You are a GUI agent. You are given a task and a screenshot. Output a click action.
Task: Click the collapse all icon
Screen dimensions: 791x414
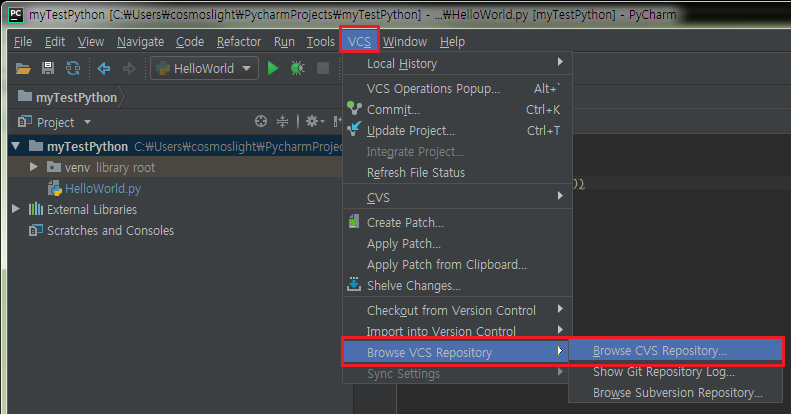click(282, 121)
